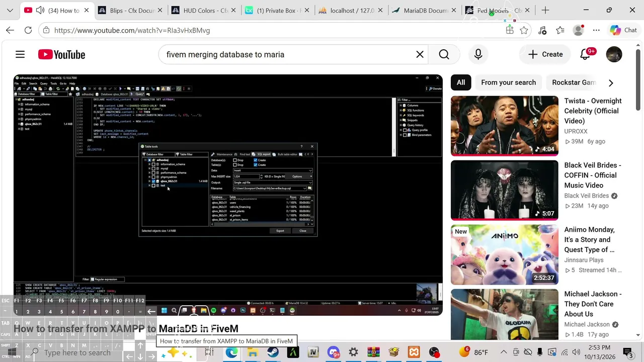
Task: Open Copilot Chat in the browser toolbar
Action: 623,30
